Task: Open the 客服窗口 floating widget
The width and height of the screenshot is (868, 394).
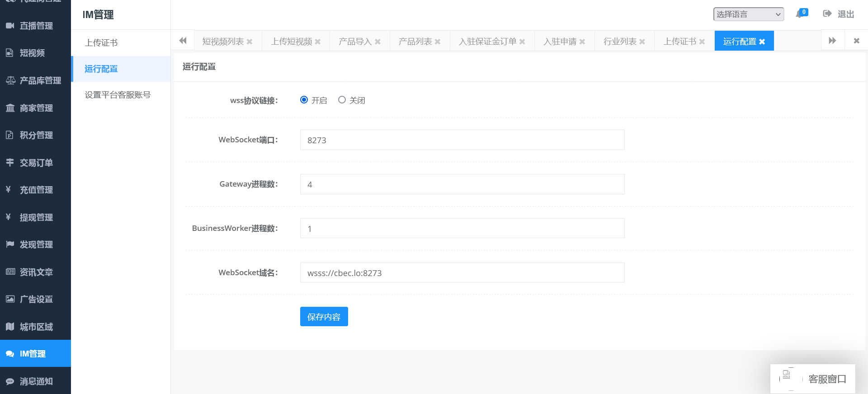Action: (813, 379)
